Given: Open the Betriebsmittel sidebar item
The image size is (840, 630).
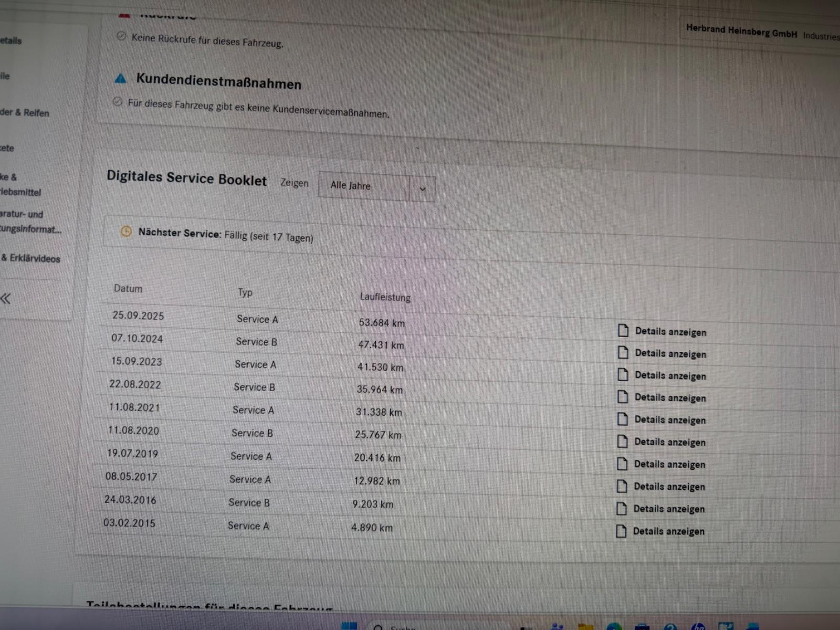Looking at the screenshot, I should click(x=20, y=184).
